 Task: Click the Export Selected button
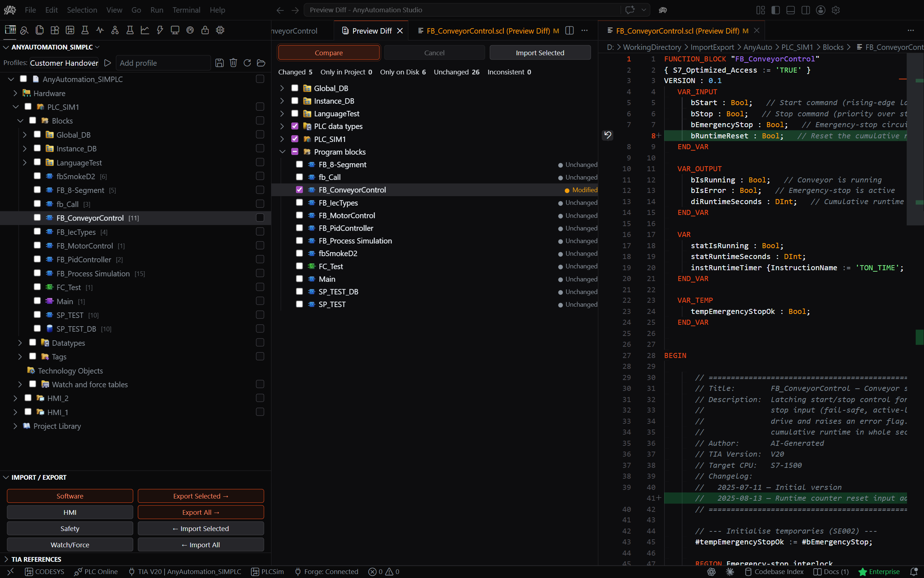coord(201,496)
